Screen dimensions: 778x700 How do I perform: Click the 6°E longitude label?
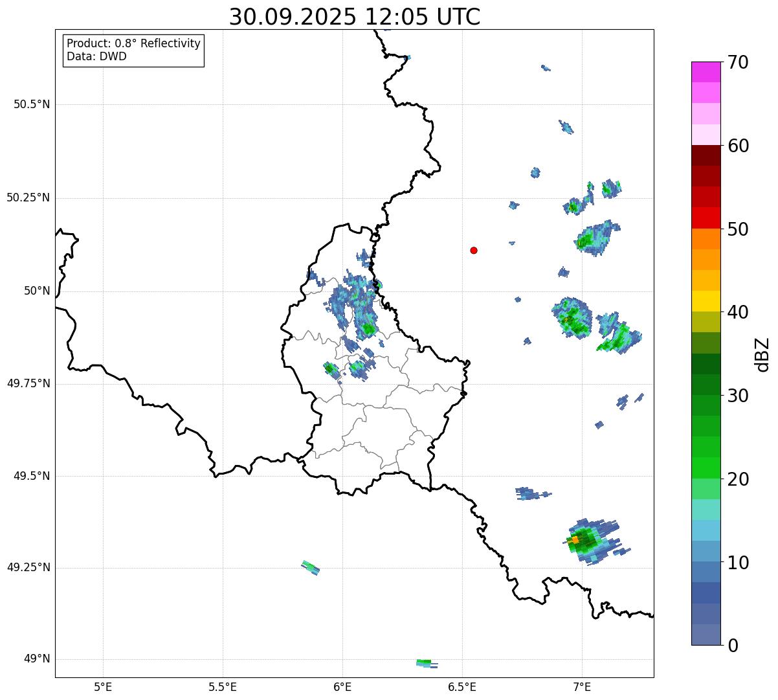pyautogui.click(x=342, y=687)
